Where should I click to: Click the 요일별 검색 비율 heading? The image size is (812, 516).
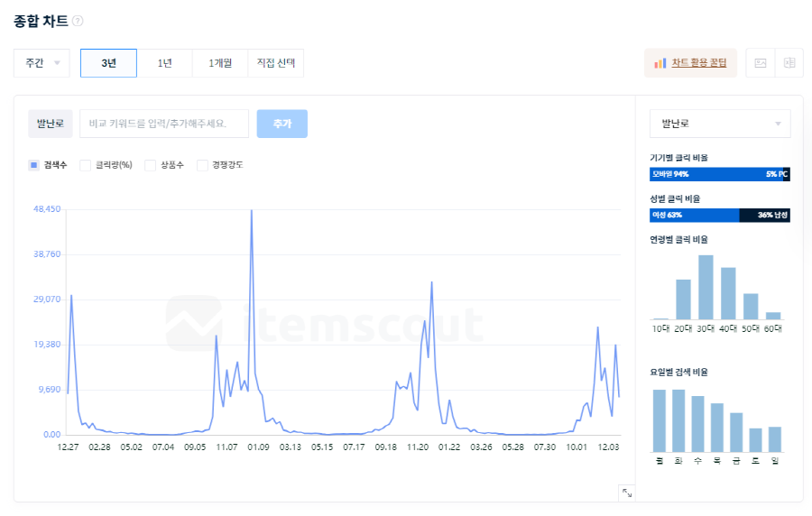678,373
